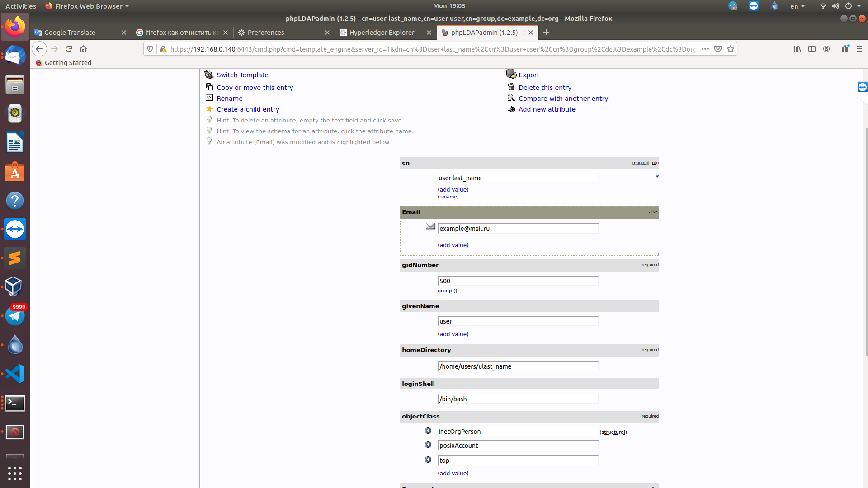Click info icon next to inetOrgPerson

(x=428, y=431)
